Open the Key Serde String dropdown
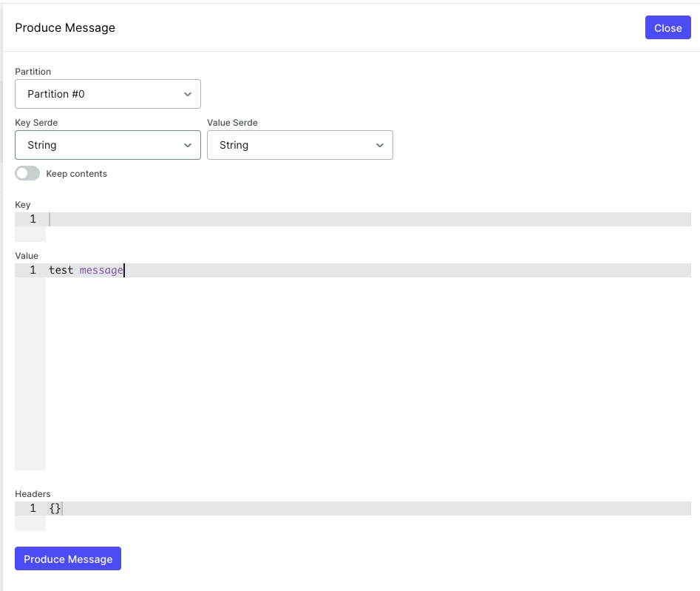The height and width of the screenshot is (591, 700). (108, 145)
